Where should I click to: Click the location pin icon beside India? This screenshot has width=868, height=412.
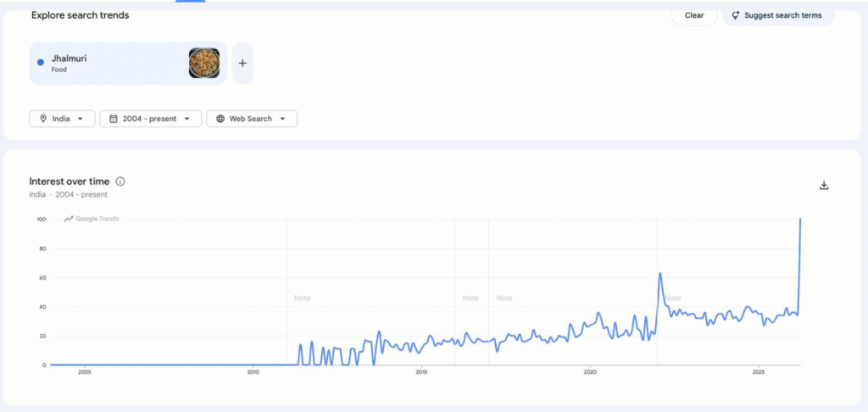coord(42,119)
